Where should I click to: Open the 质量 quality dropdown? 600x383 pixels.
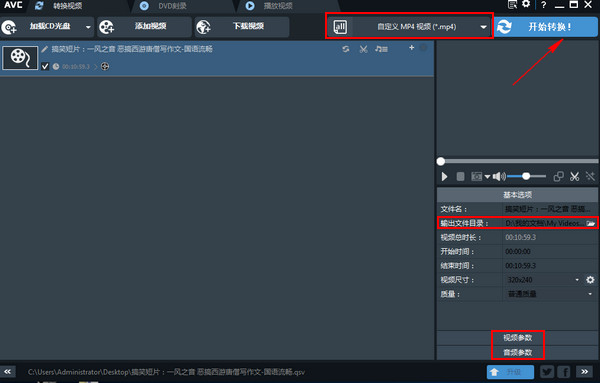tap(590, 294)
